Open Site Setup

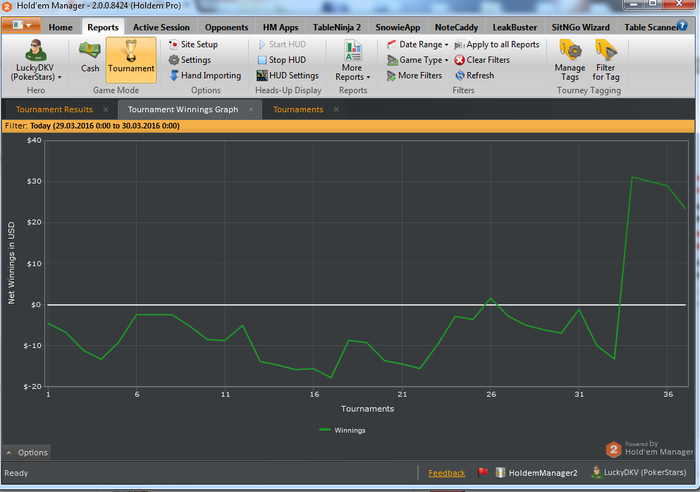(x=193, y=44)
